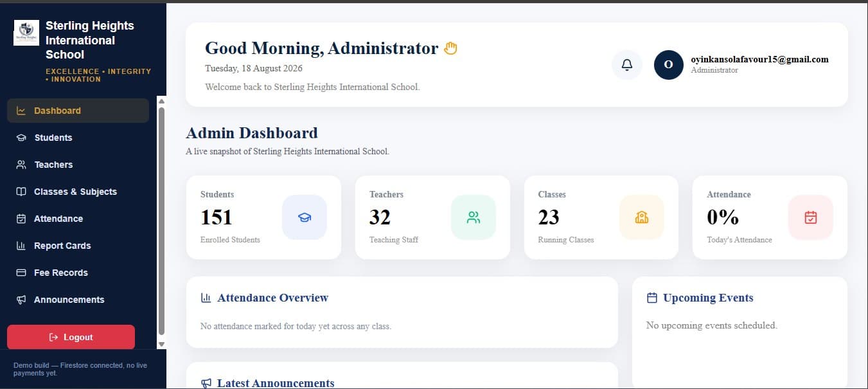The height and width of the screenshot is (389, 868).
Task: Click the sidebar vertical scrollbar thumb
Action: tap(161, 221)
